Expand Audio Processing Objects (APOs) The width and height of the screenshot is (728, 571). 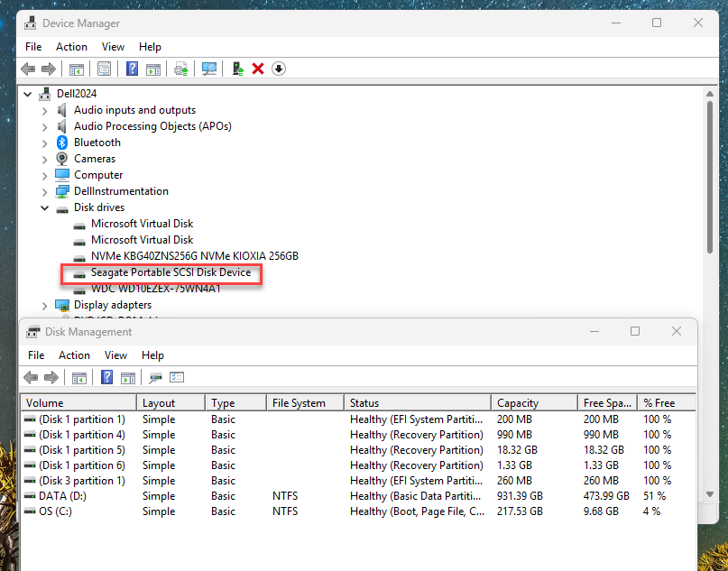(44, 126)
